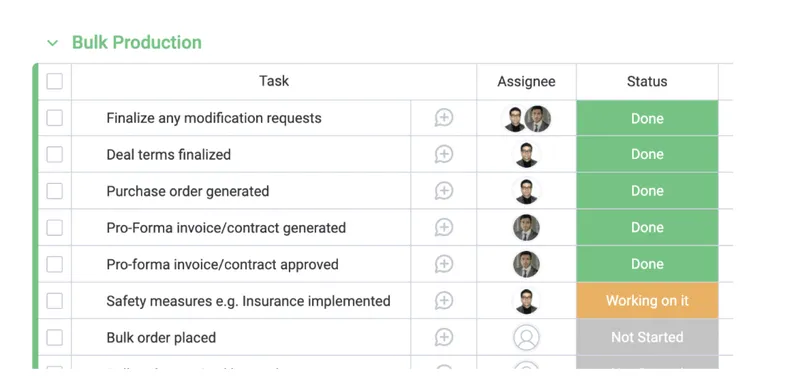Screen dimensions: 800x378
Task: Open the comment icon for Deal terms finalized
Action: coord(444,154)
